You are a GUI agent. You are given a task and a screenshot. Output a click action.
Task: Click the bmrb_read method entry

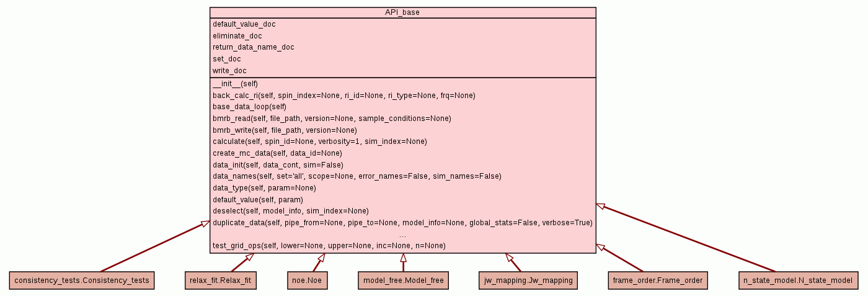pos(332,119)
